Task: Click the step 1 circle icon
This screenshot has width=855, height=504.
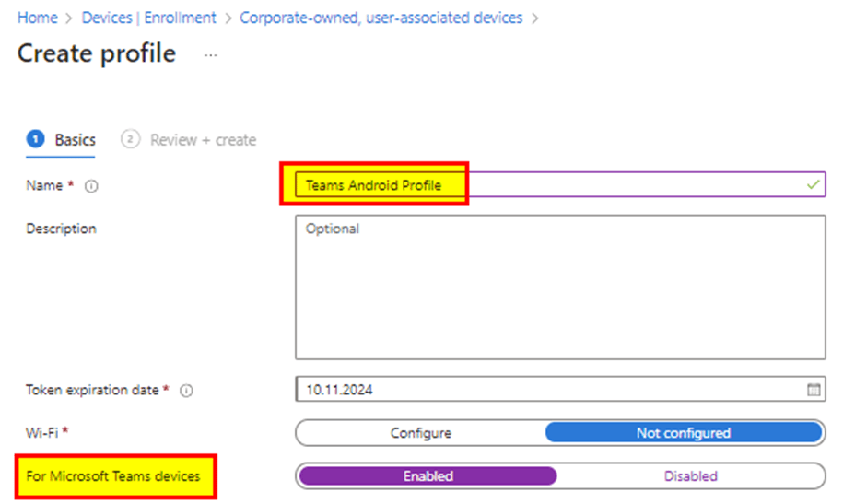Action: click(36, 140)
